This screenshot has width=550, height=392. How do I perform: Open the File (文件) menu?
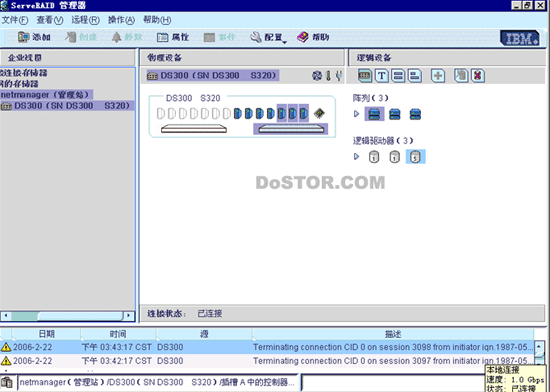tap(15, 20)
